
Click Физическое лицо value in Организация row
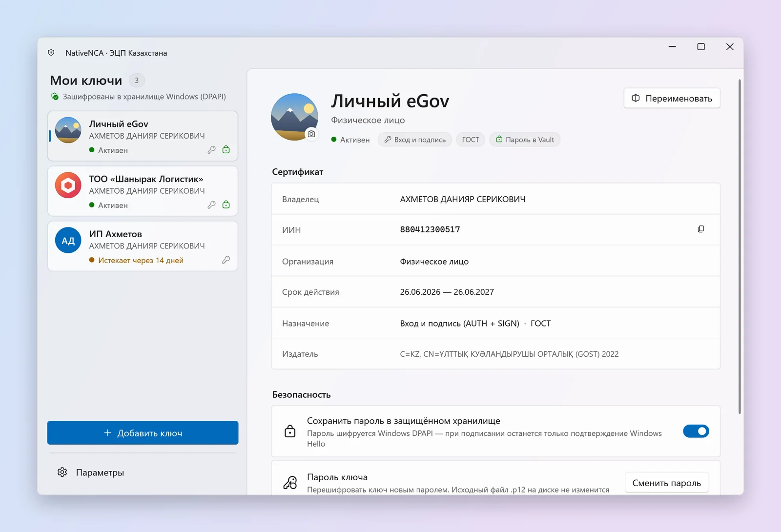point(434,262)
